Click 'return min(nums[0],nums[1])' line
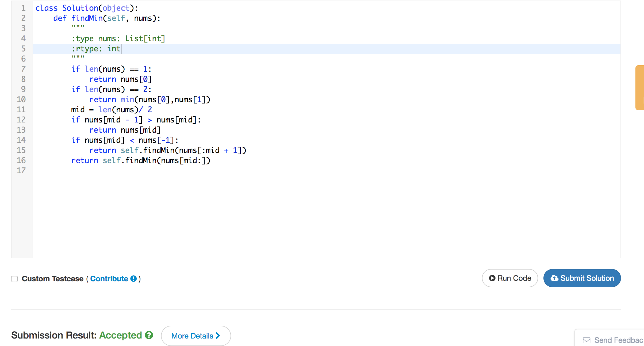Image resolution: width=644 pixels, height=346 pixels. (x=150, y=99)
